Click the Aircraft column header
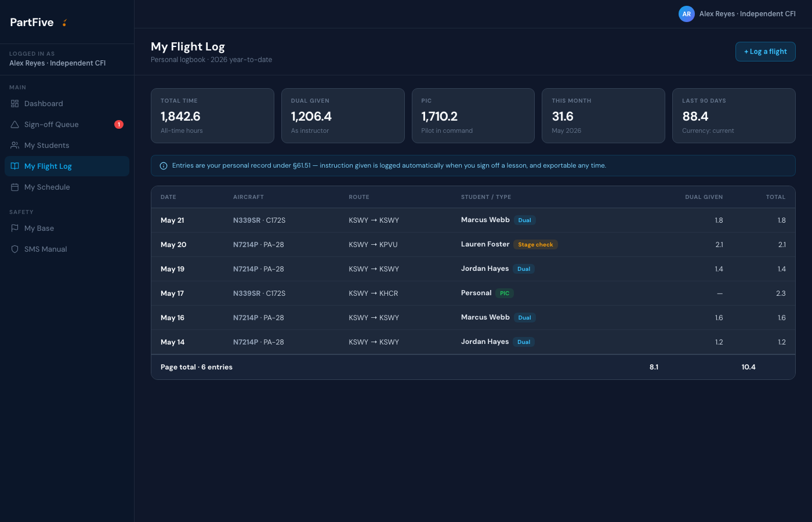This screenshot has height=522, width=812. 248,197
